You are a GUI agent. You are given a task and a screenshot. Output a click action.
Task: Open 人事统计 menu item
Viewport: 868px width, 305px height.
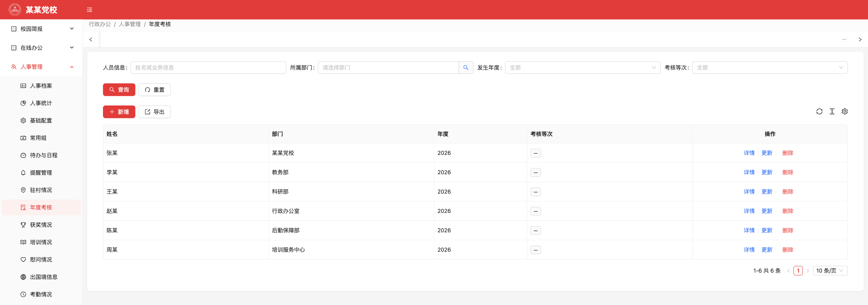pos(41,103)
